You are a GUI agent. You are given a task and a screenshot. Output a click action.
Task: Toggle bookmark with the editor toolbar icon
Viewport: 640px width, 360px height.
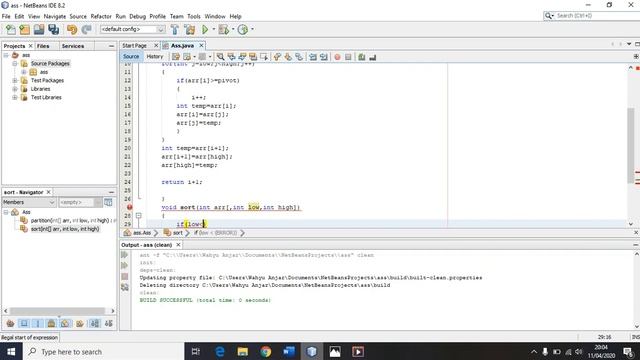click(299, 57)
